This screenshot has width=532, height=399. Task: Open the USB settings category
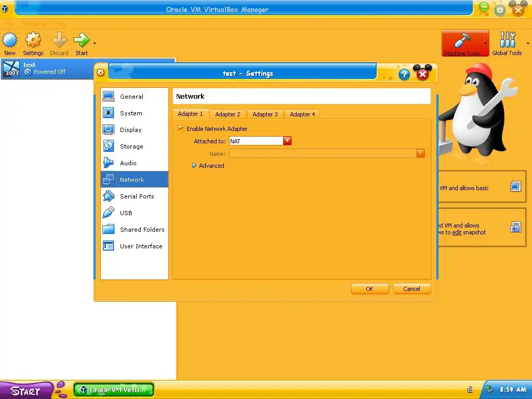coord(135,212)
